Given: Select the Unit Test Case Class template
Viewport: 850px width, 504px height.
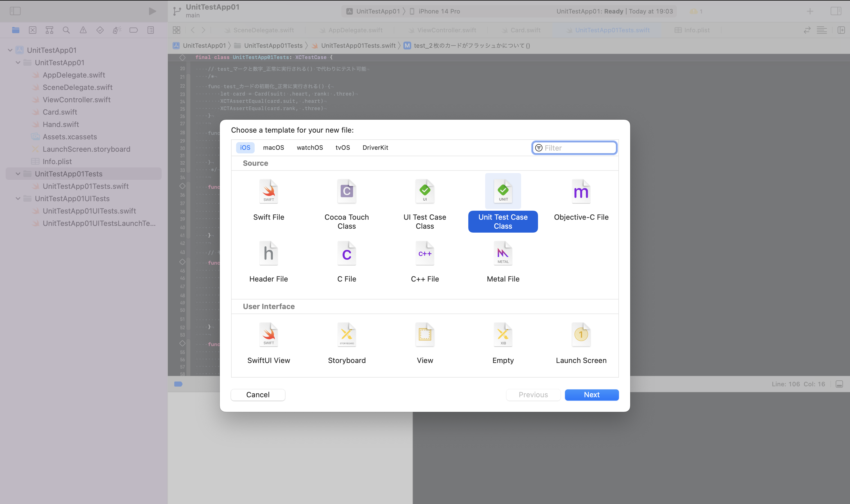Looking at the screenshot, I should point(503,203).
